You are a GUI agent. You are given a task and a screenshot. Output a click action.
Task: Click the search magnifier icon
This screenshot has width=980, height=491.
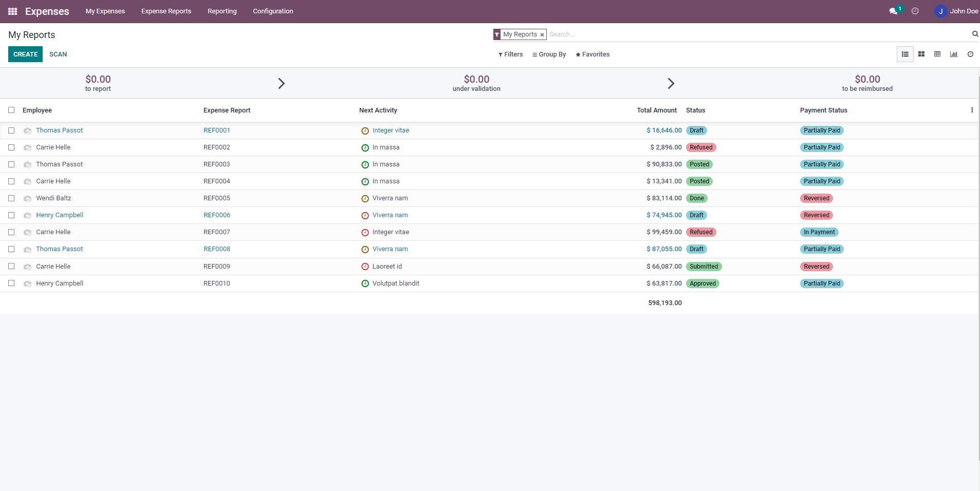click(975, 34)
